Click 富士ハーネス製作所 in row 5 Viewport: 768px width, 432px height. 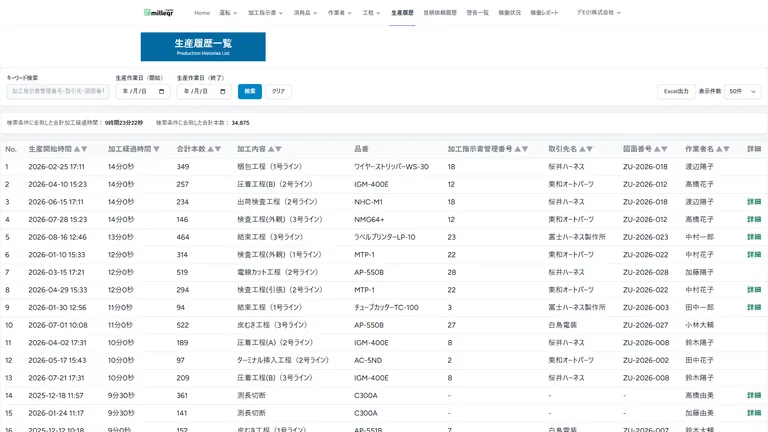click(x=577, y=237)
